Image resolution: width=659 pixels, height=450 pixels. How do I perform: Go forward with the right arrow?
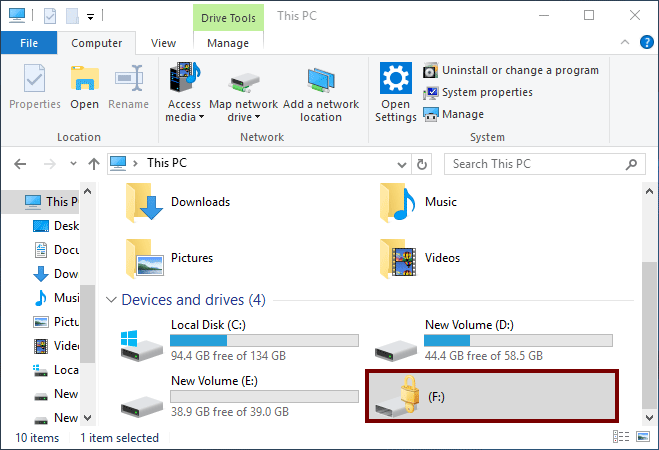(50, 164)
